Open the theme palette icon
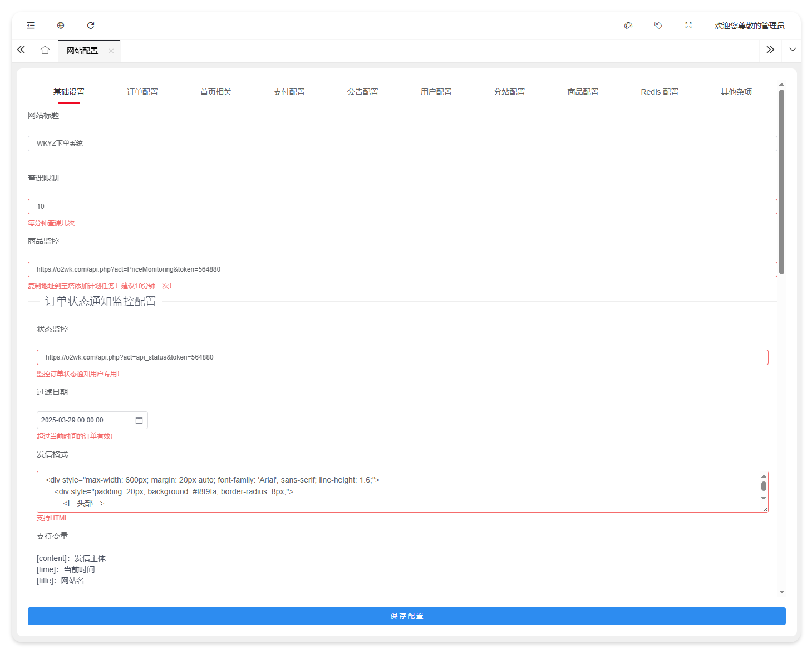 click(x=628, y=26)
